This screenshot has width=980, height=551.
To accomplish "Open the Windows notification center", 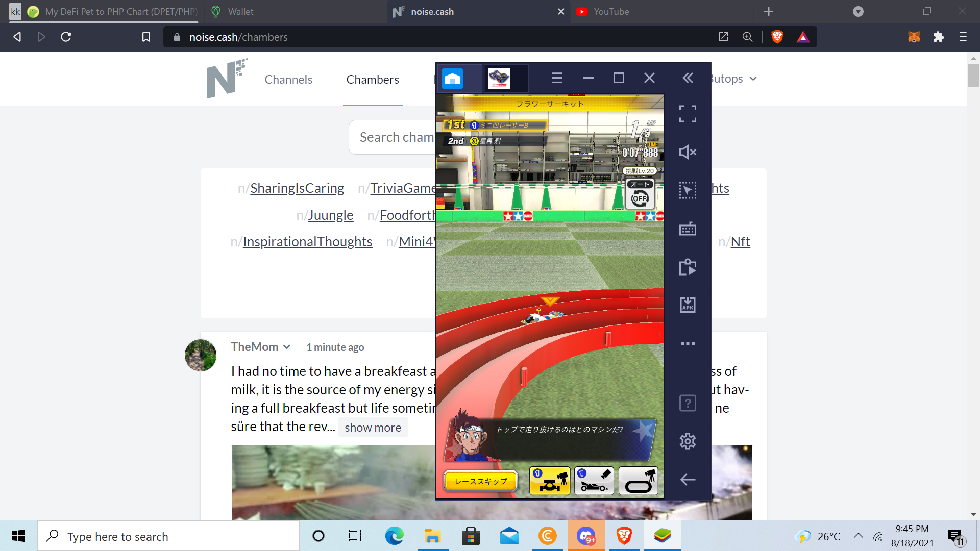I will point(956,536).
